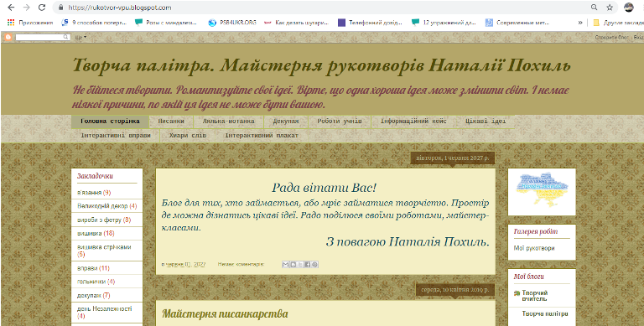The image size is (644, 326).
Task: Open 'Мої рукотвори' gallery link
Action: 534,248
